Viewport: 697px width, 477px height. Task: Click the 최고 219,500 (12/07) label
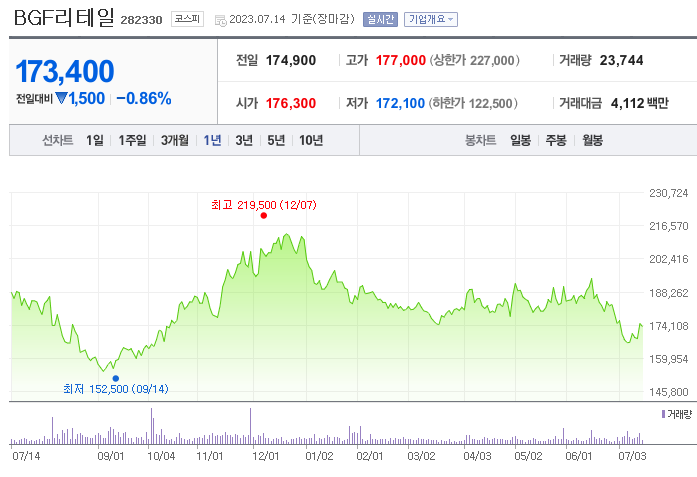click(264, 205)
